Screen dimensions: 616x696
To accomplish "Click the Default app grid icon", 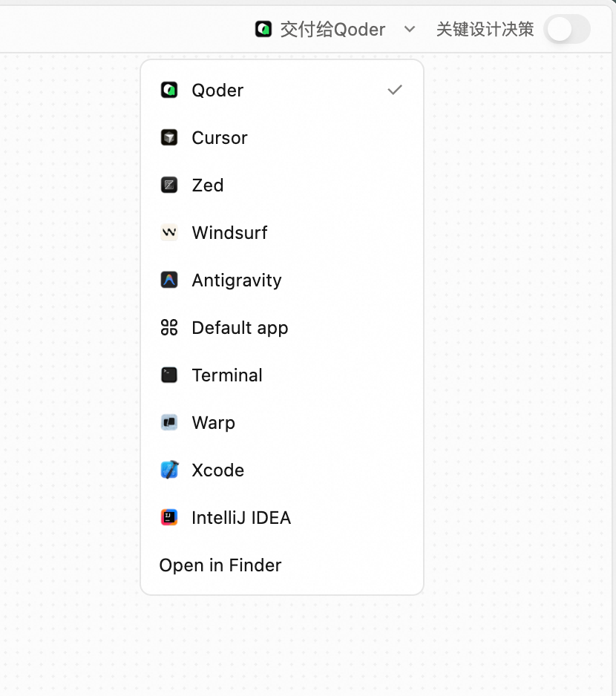I will (168, 327).
